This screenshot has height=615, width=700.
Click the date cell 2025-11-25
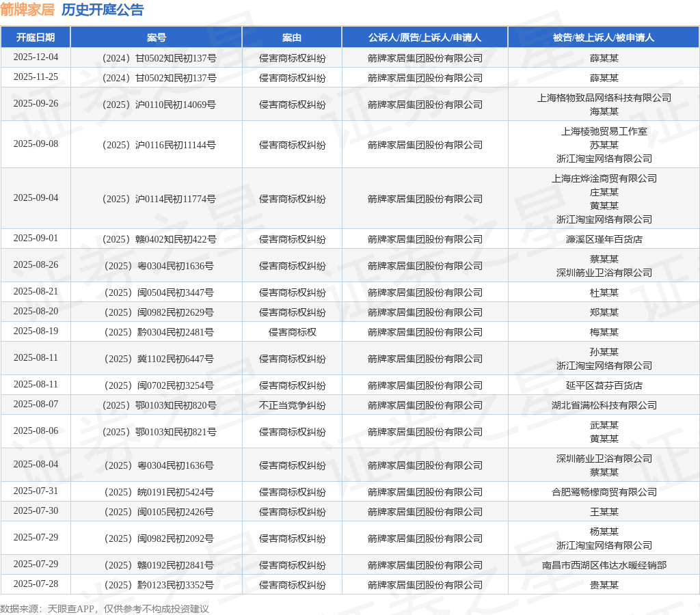36,77
